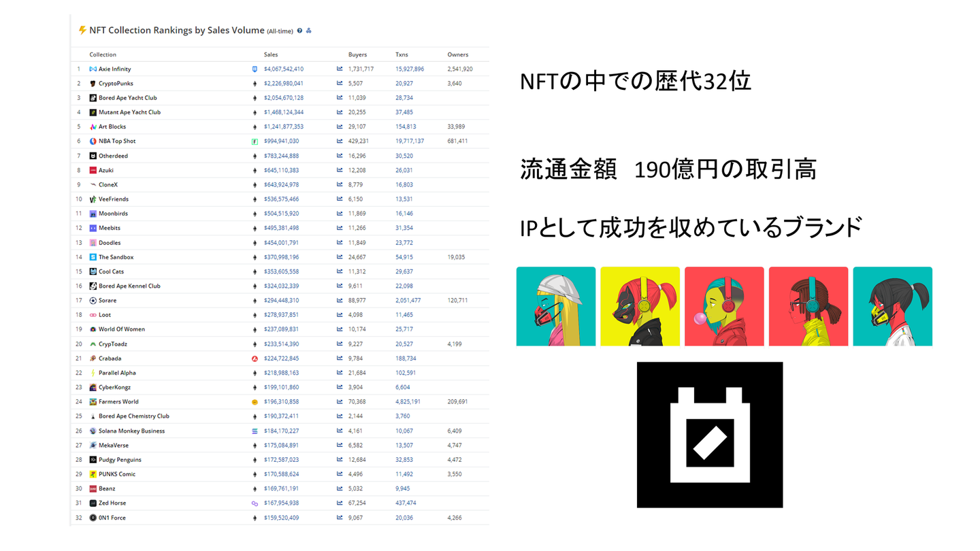980x551 pixels.
Task: Click the $159,520,409 sales value for 0N1 Force
Action: pyautogui.click(x=282, y=518)
